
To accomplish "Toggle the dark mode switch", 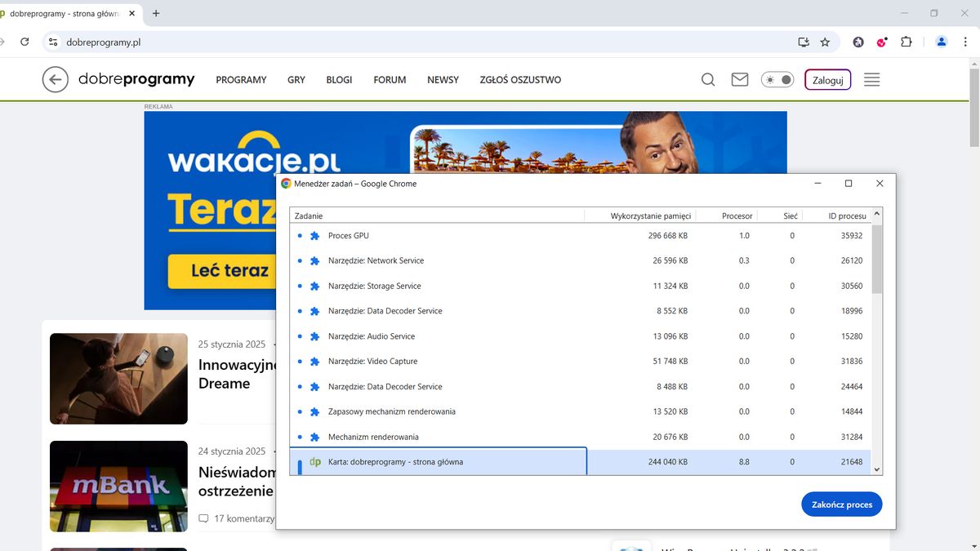I will pos(777,79).
